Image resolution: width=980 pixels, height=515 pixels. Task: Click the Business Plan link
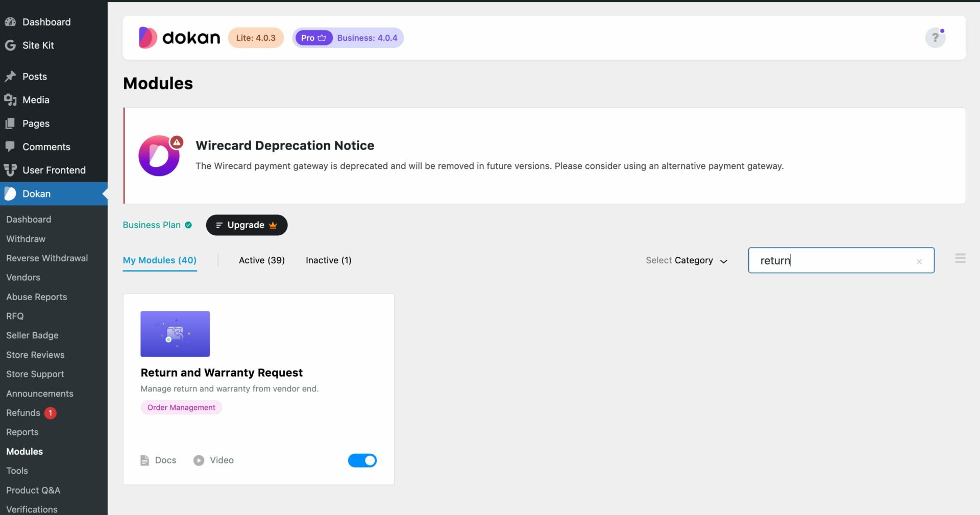[152, 225]
